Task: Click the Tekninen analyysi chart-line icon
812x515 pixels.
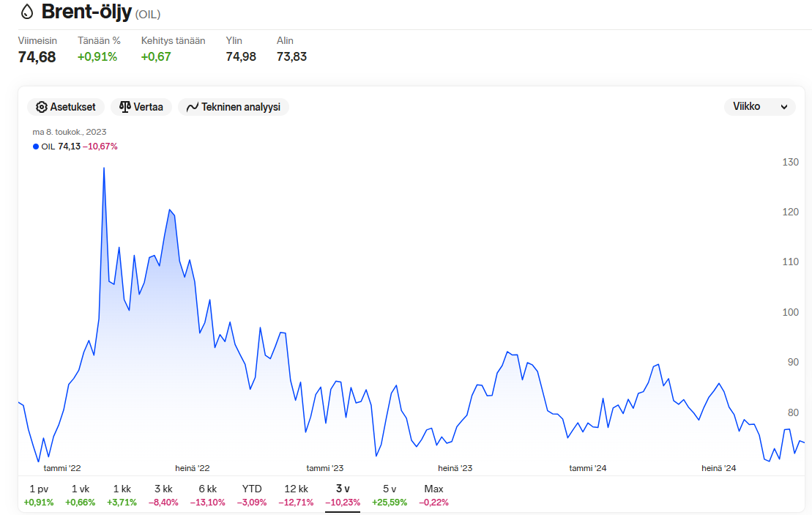Action: pos(192,107)
